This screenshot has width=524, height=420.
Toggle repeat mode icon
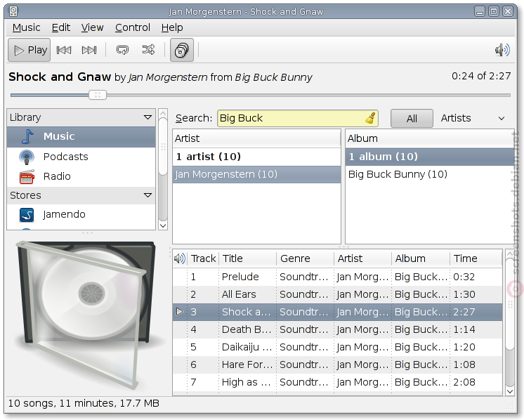122,50
